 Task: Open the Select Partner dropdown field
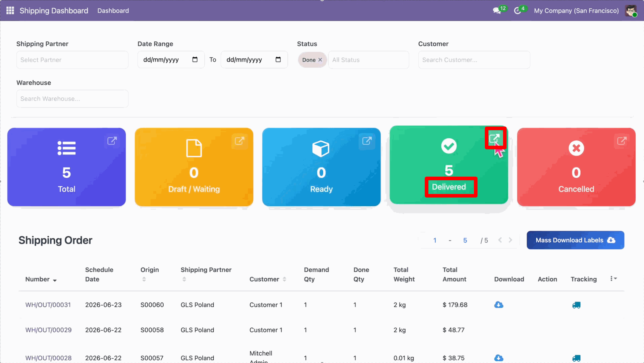[72, 60]
